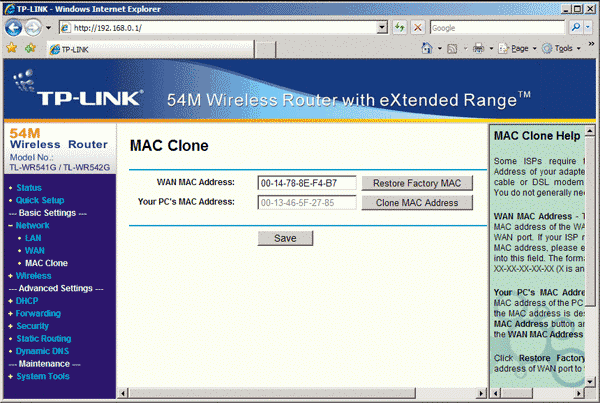Open the Status page
This screenshot has height=403, width=600.
click(x=29, y=188)
